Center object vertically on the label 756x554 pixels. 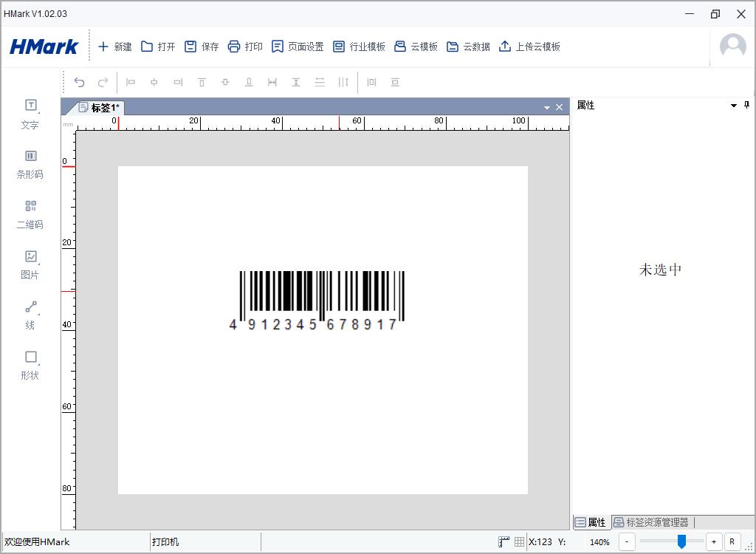point(395,82)
